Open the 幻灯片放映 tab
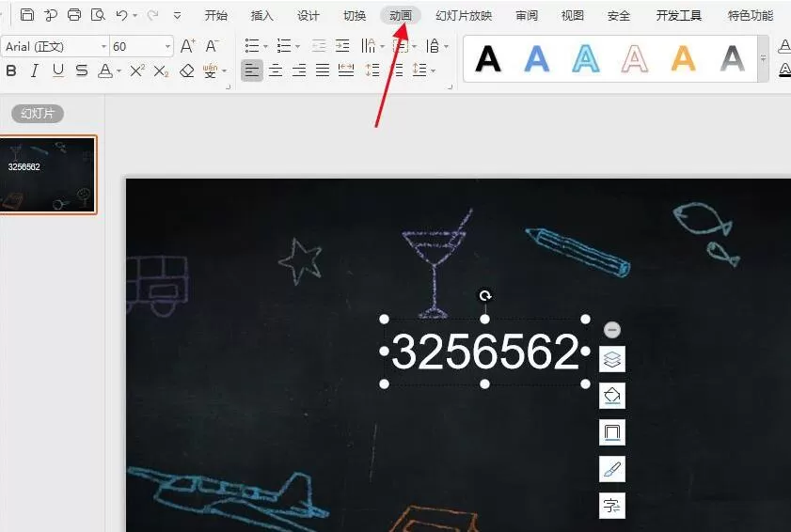 pyautogui.click(x=464, y=16)
